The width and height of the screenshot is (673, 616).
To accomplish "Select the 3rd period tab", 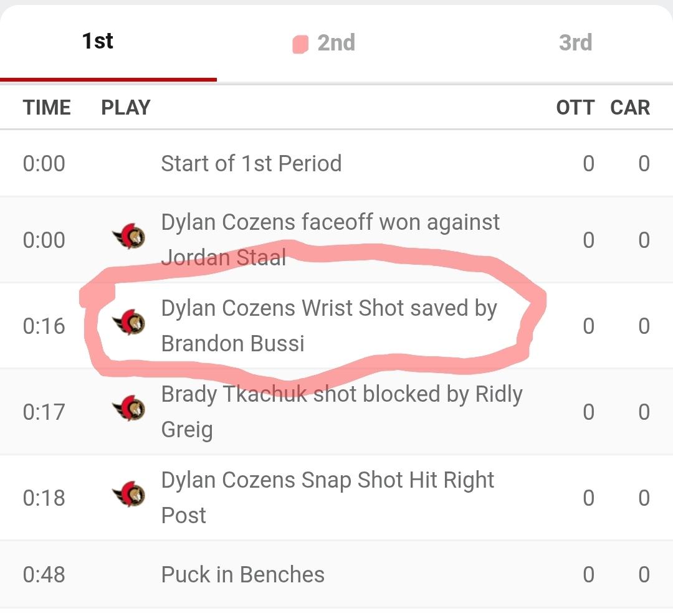I will click(575, 43).
